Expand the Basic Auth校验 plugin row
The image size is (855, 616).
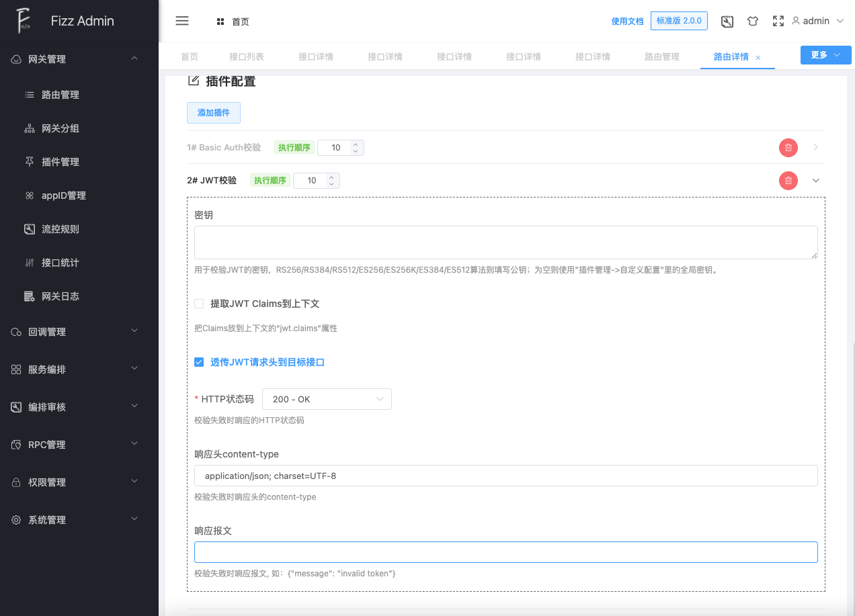tap(816, 148)
